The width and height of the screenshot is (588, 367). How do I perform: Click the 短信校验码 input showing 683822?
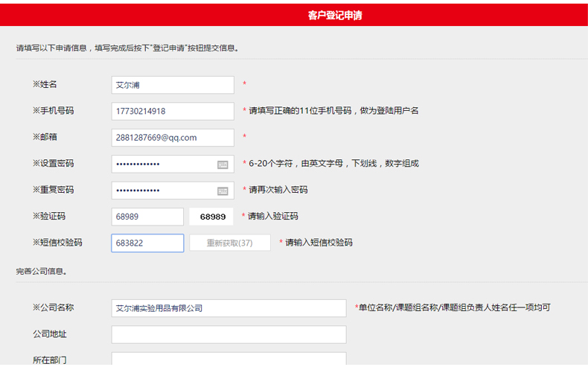coord(147,243)
